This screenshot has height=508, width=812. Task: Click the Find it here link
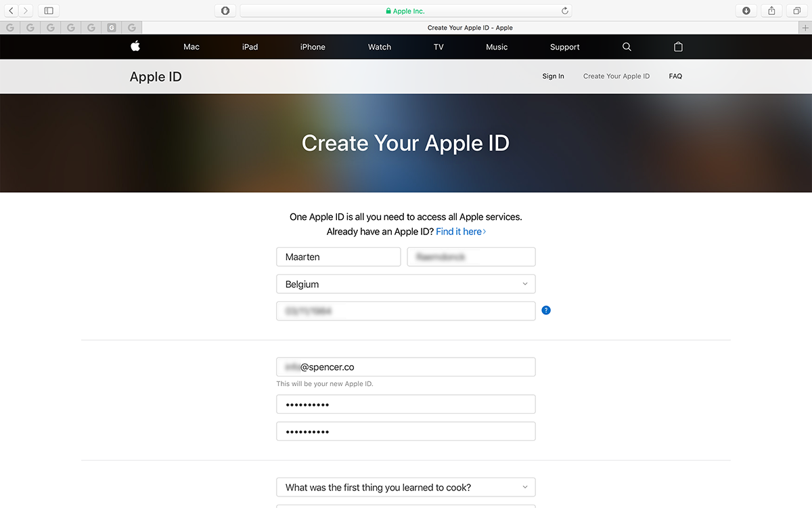point(458,231)
